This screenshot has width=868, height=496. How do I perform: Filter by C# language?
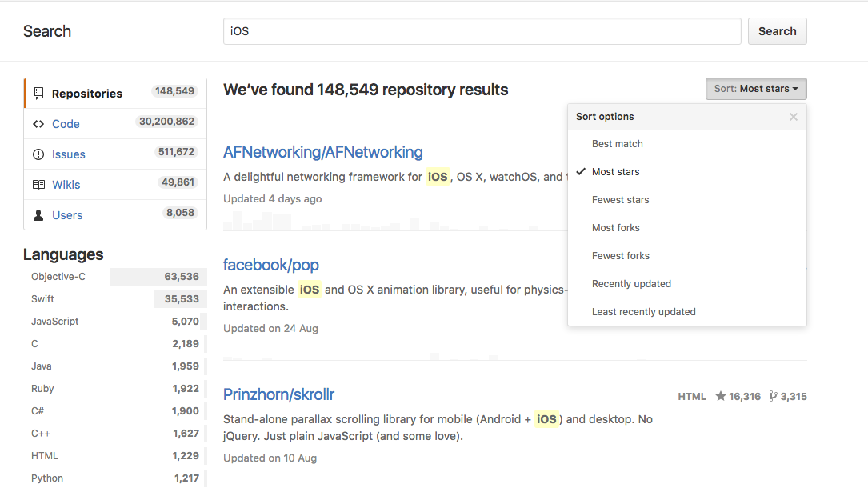(115, 410)
